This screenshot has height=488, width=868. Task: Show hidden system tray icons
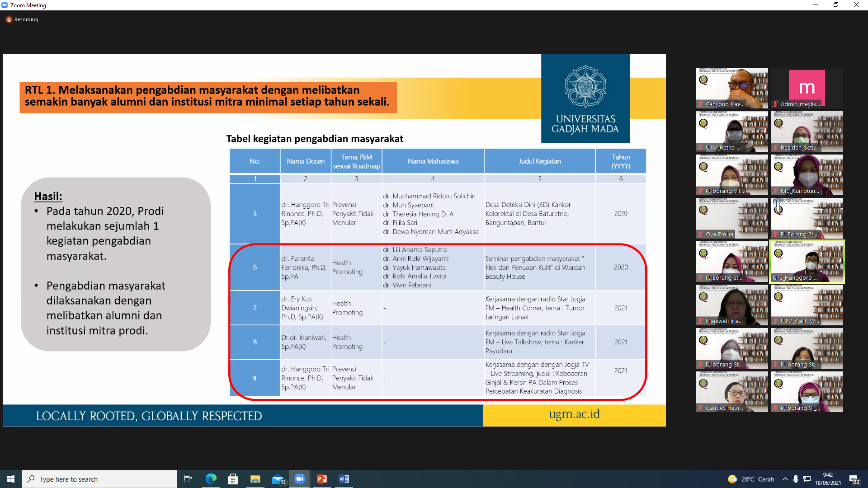pos(785,479)
